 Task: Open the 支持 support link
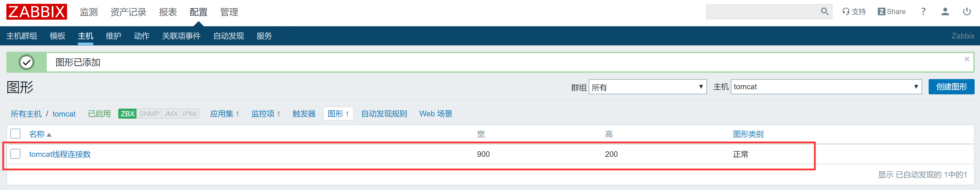click(x=854, y=12)
